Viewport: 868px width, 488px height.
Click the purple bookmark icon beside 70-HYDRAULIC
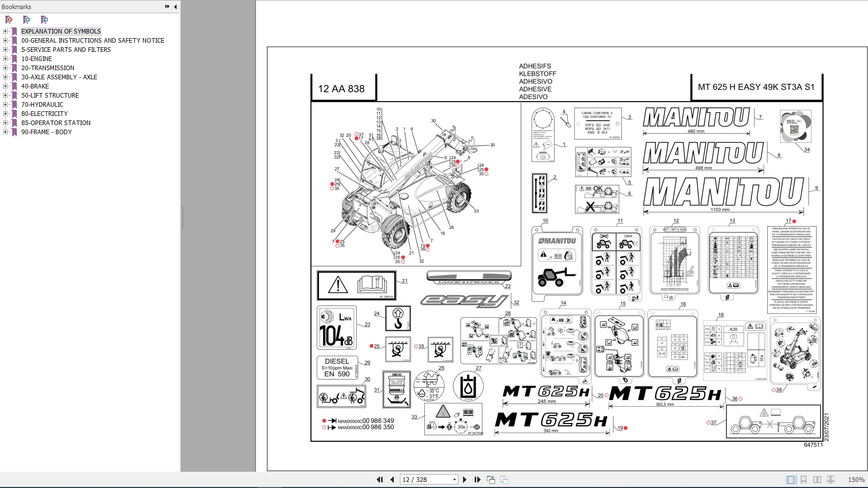[15, 105]
